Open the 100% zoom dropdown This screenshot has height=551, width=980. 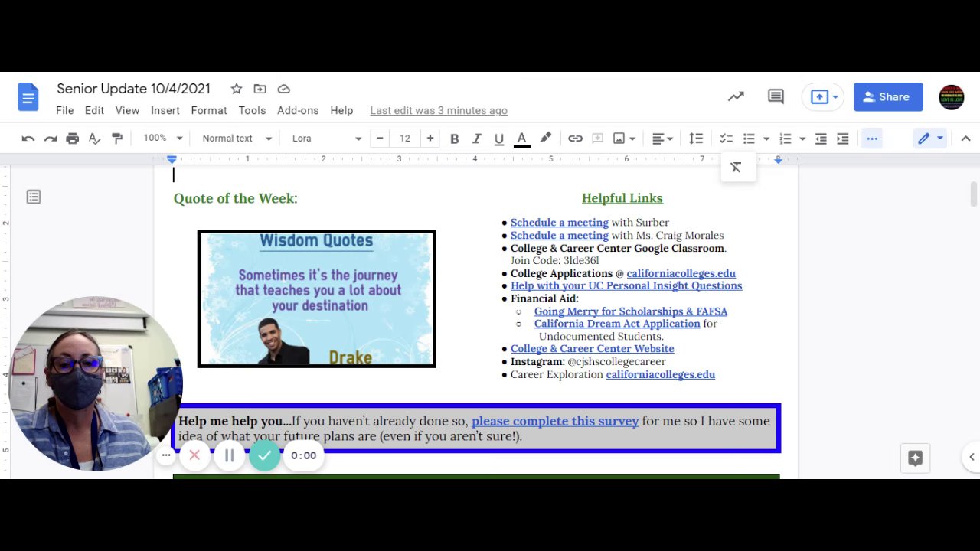(x=163, y=139)
